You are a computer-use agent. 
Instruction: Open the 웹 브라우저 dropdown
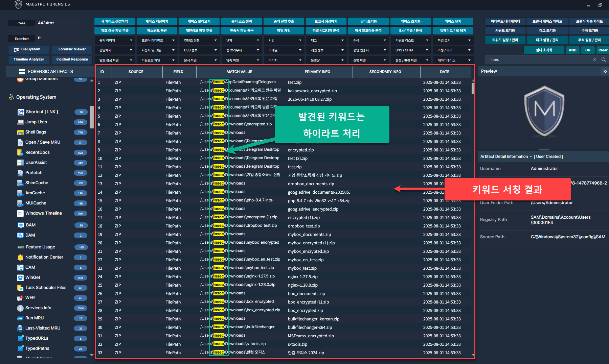(242, 50)
